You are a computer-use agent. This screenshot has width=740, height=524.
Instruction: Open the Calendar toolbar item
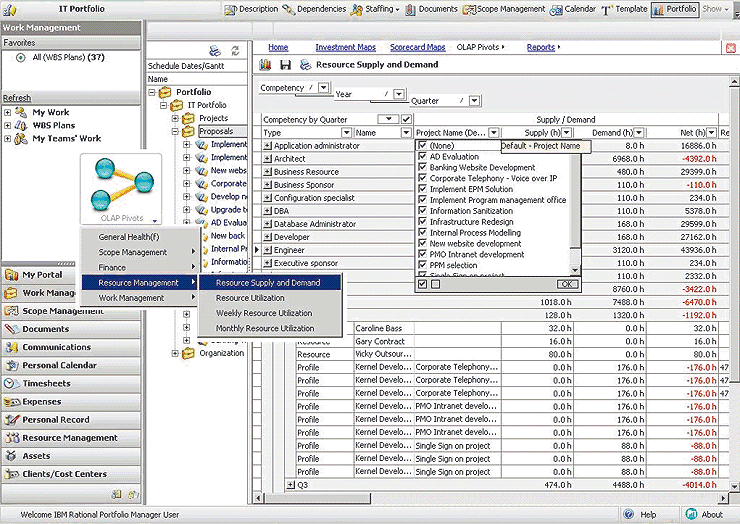[x=572, y=9]
